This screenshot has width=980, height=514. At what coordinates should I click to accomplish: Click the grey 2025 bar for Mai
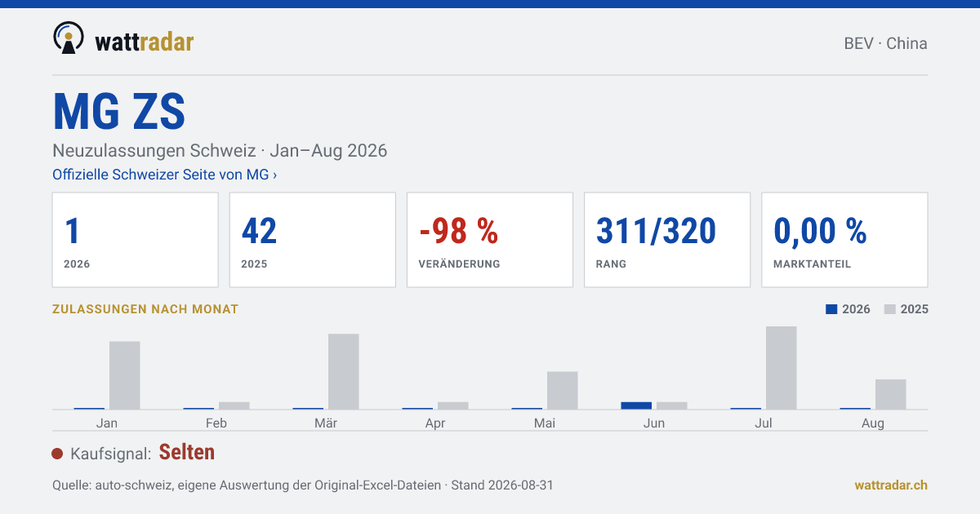pos(563,390)
